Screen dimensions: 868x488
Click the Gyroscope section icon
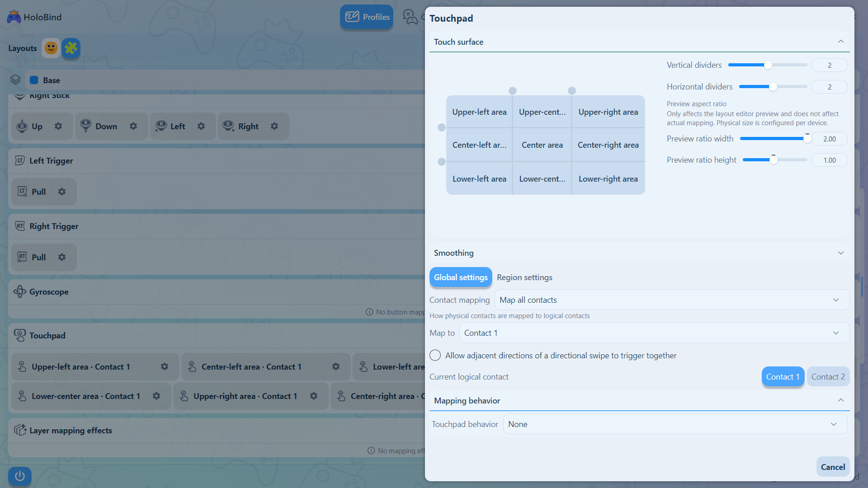pyautogui.click(x=20, y=291)
